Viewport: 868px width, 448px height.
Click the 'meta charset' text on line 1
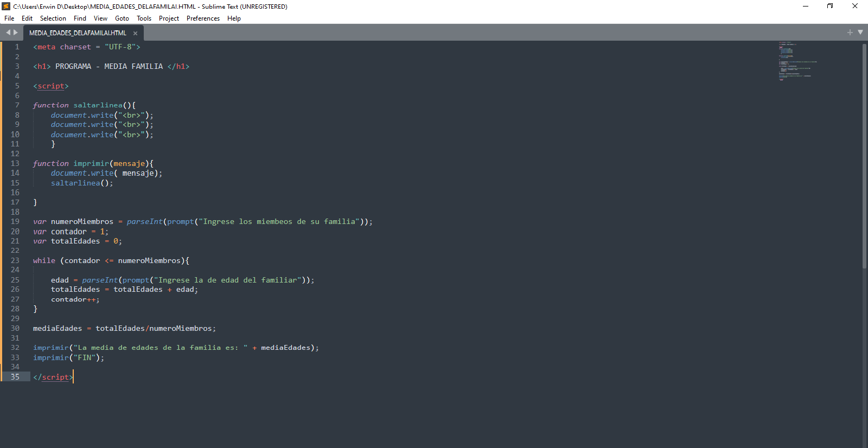(x=64, y=47)
